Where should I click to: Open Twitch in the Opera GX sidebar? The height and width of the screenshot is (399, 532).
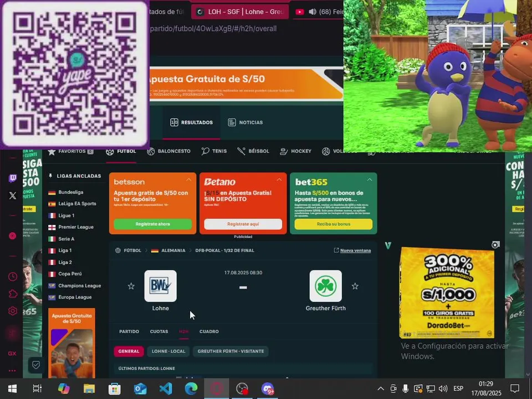13,178
